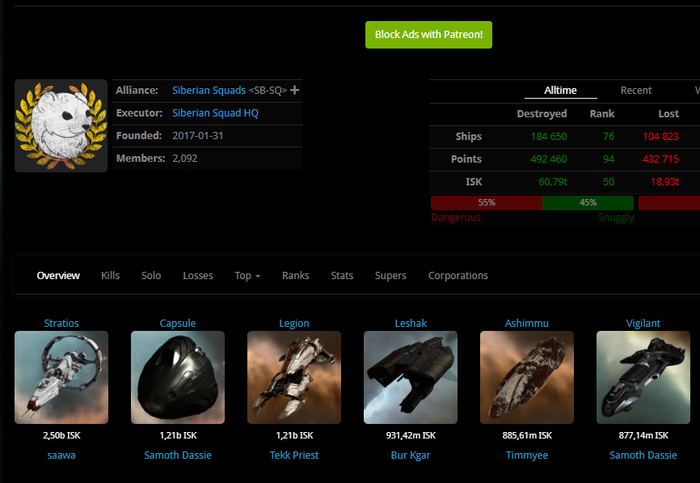Click Block Ads with Patreon button
The height and width of the screenshot is (483, 700).
[x=428, y=35]
